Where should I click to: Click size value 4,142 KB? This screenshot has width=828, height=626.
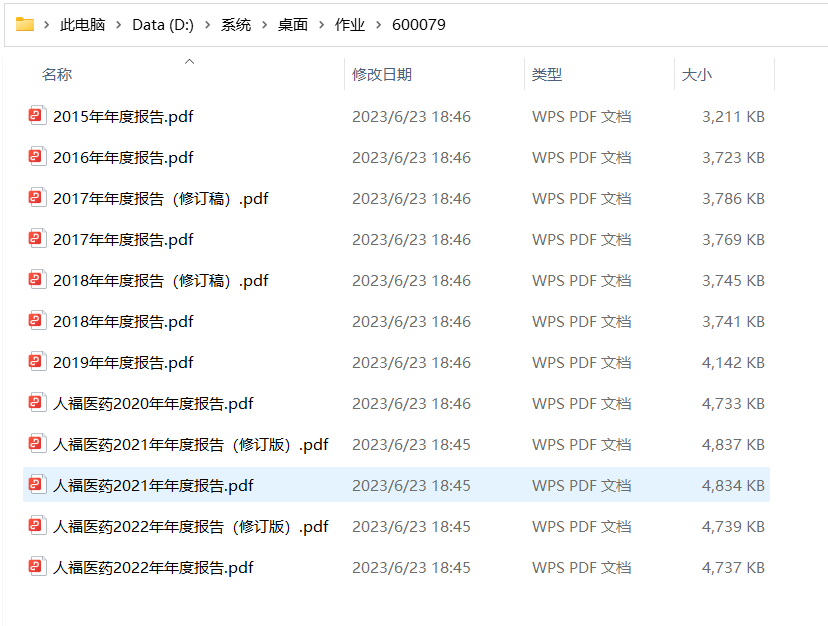733,362
